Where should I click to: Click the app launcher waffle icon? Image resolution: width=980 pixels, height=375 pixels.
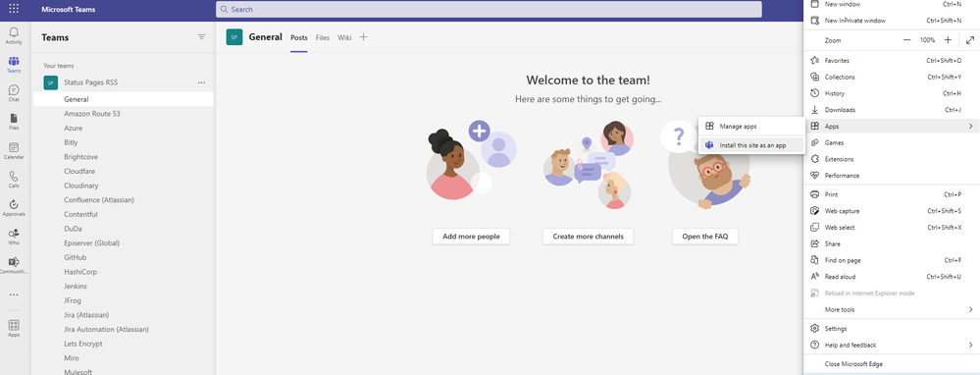pos(14,10)
